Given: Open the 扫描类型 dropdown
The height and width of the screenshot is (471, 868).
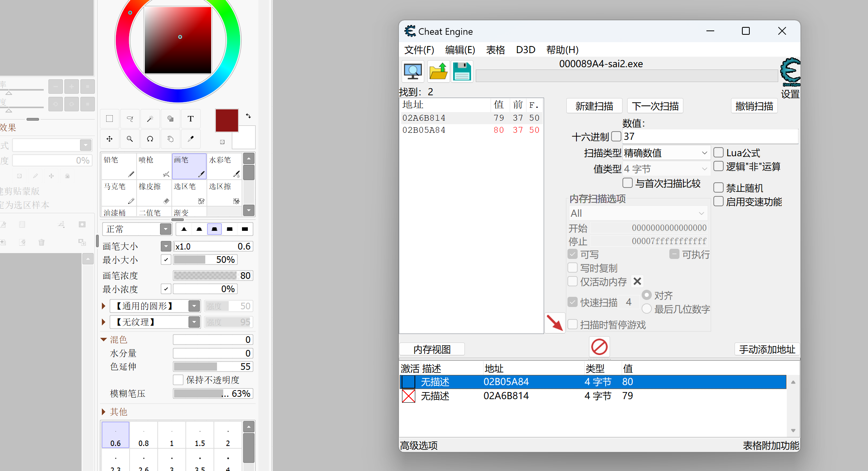Looking at the screenshot, I should 665,153.
